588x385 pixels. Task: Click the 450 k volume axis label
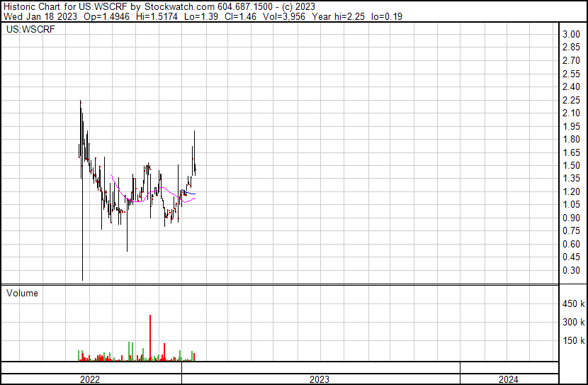(574, 303)
